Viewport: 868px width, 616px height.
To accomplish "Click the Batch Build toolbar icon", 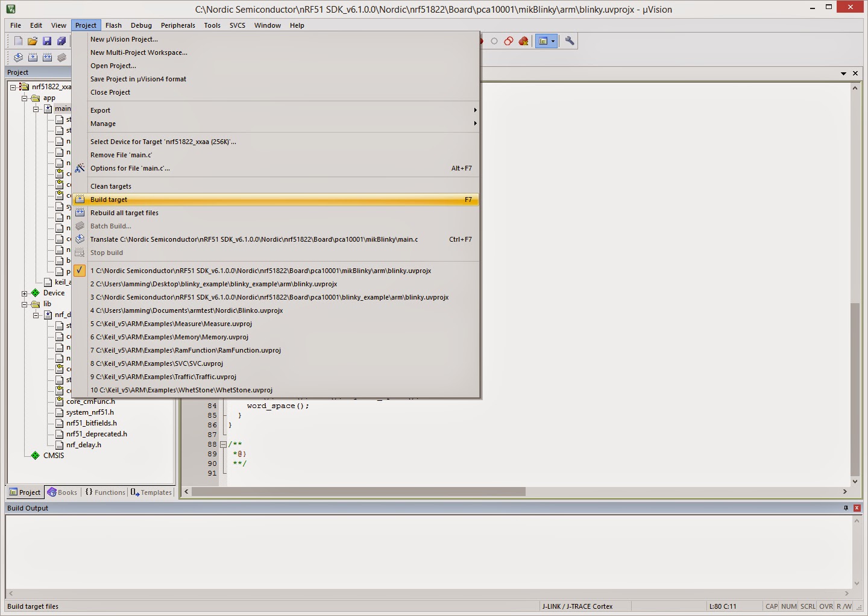I will click(61, 57).
